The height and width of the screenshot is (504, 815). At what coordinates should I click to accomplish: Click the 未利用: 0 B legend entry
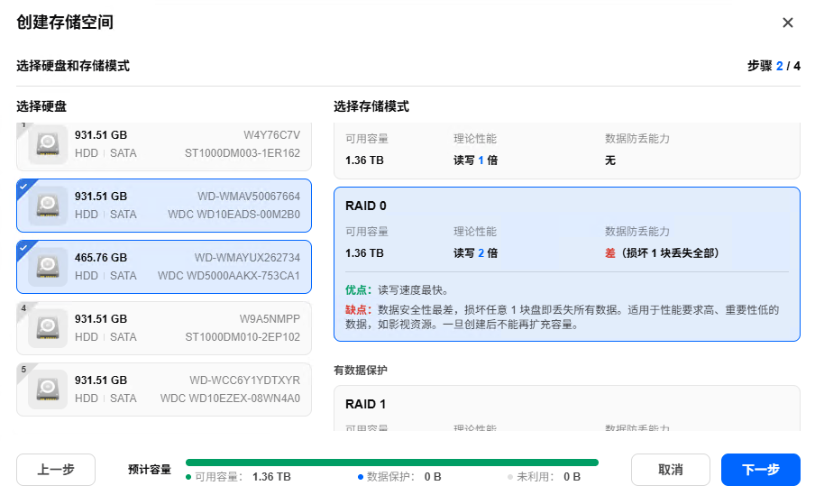pyautogui.click(x=545, y=477)
